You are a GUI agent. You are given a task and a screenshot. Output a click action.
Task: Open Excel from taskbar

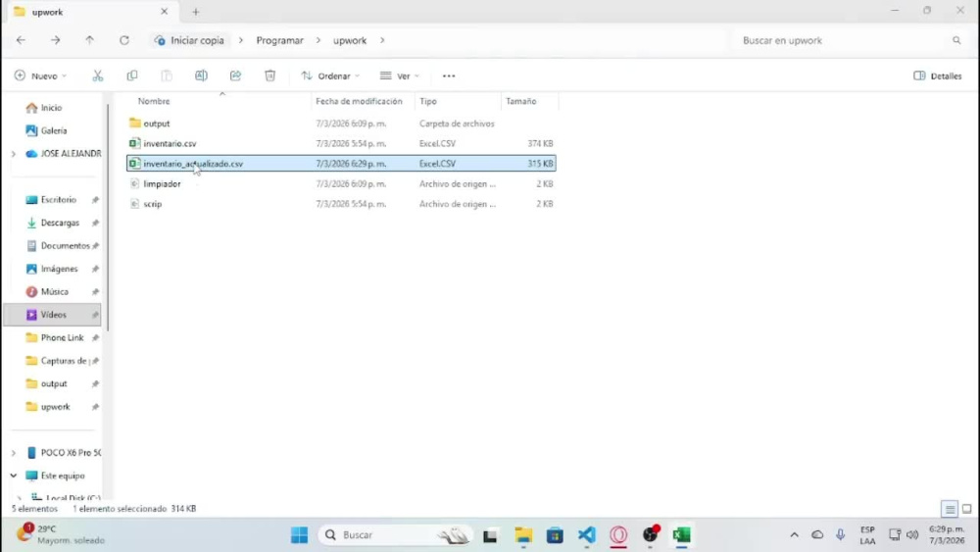tap(682, 535)
